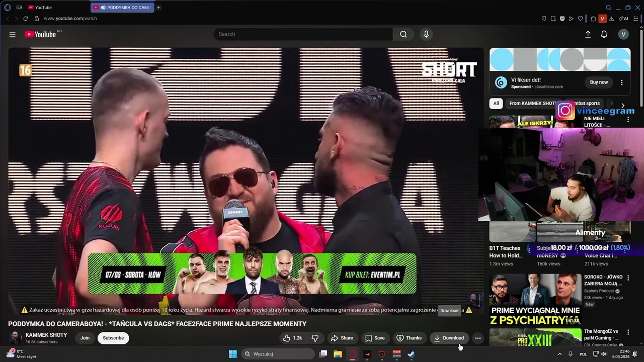Select the PODDYMKA DO CAME tab

(x=122, y=8)
